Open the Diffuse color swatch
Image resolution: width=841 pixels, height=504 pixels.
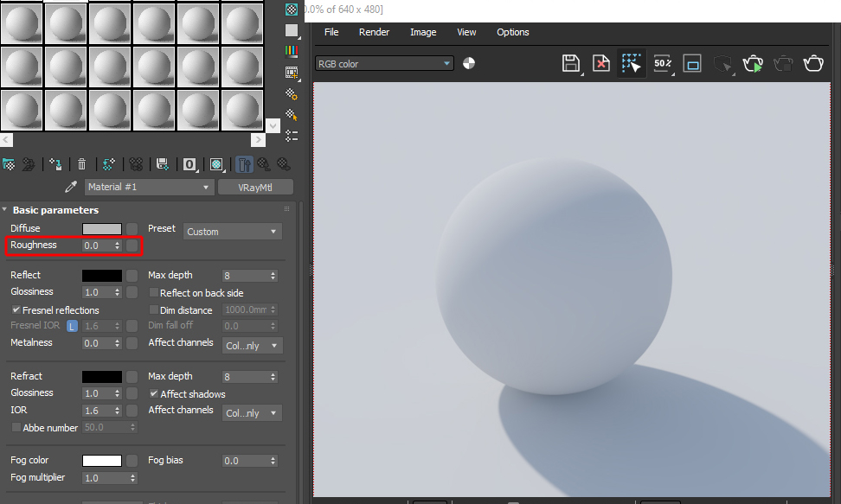coord(102,229)
